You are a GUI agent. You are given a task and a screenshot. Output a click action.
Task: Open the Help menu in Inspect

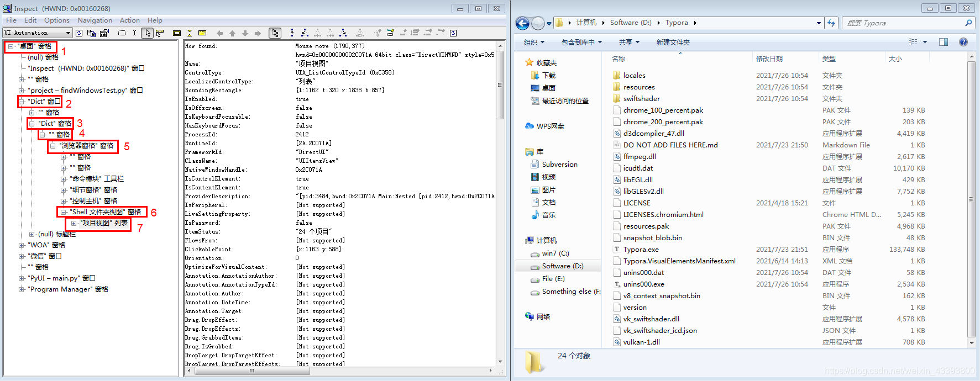(x=155, y=20)
